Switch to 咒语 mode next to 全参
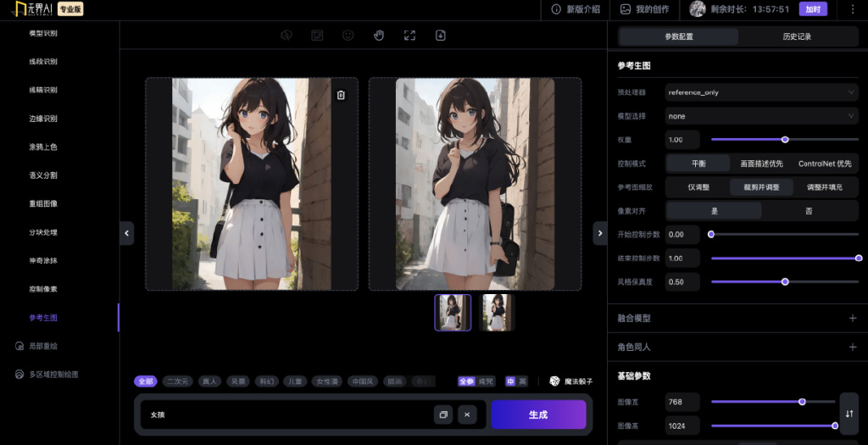The height and width of the screenshot is (445, 868). [x=486, y=381]
